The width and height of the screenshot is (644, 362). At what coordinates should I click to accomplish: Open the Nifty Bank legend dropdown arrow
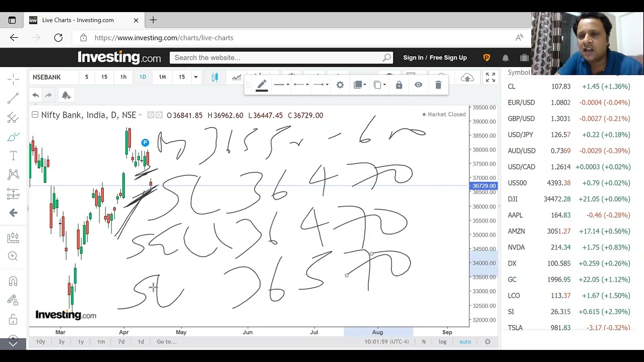(x=140, y=115)
